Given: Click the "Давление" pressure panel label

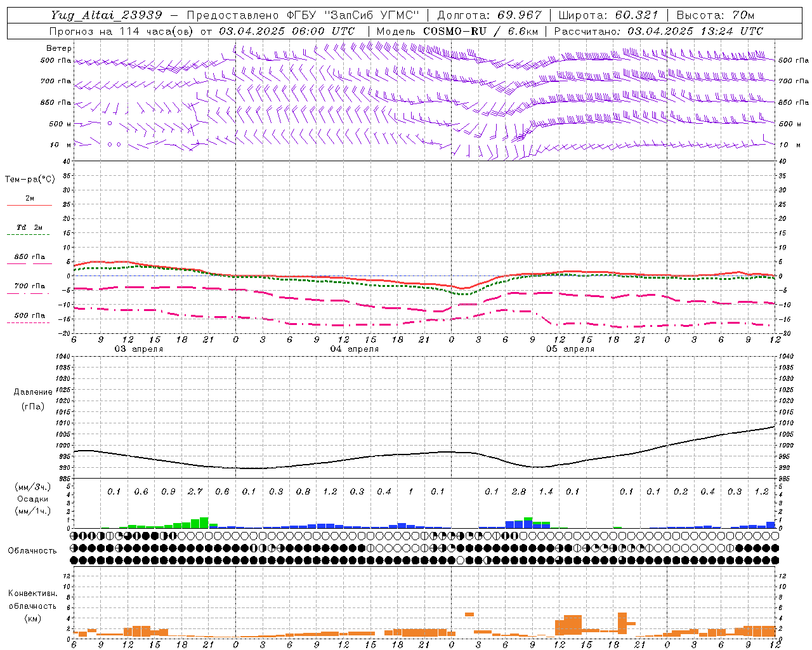Looking at the screenshot, I should (33, 392).
